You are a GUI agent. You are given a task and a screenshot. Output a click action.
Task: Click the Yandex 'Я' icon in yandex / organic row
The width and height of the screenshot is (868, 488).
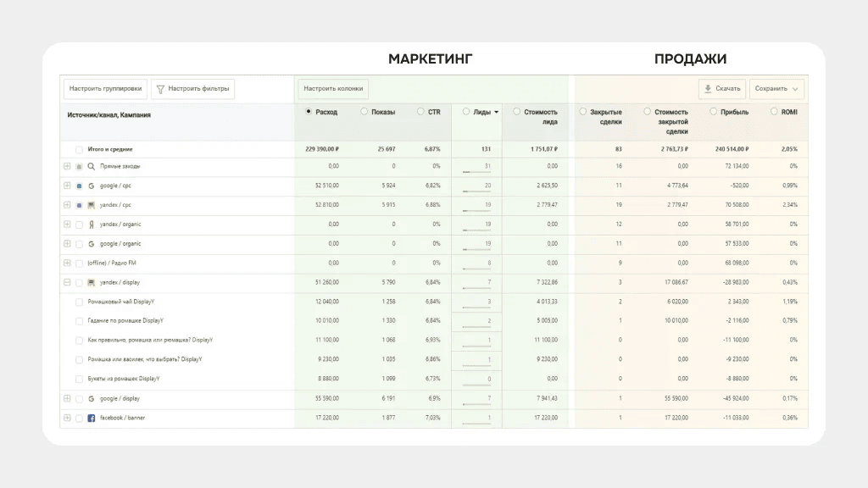coord(91,225)
